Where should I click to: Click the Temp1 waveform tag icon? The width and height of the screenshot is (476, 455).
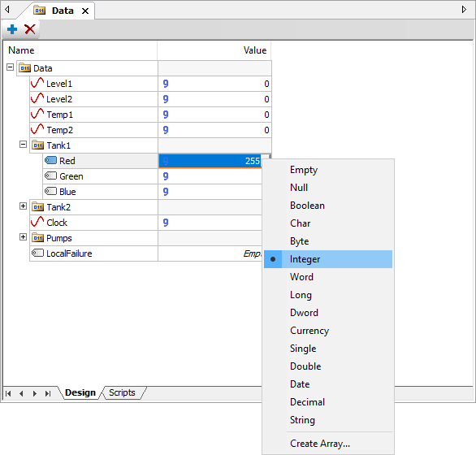(37, 114)
